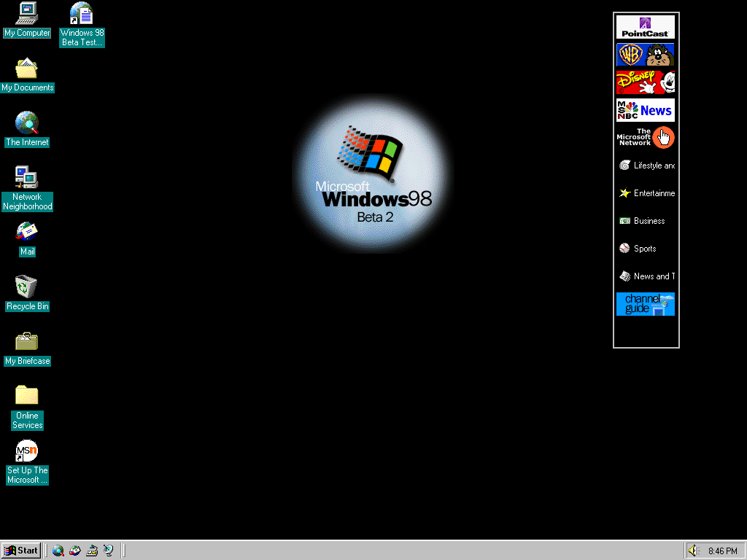Open the PointCast channel

point(646,27)
